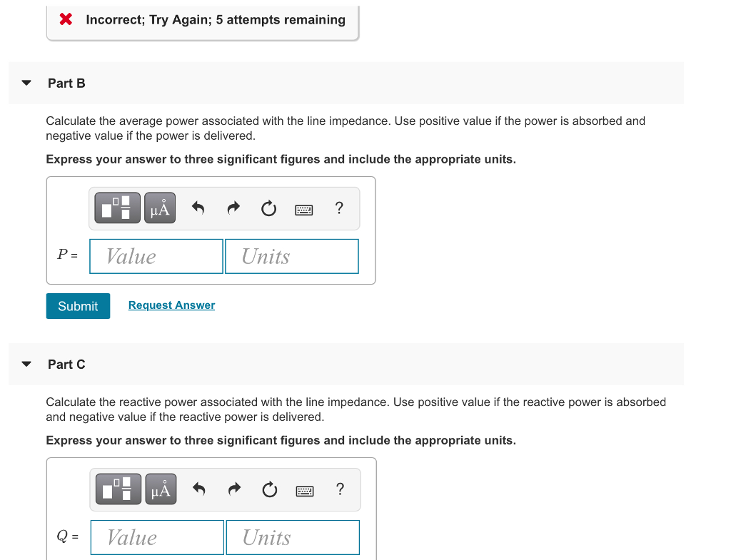Image resolution: width=731 pixels, height=560 pixels.
Task: Collapse the Part C section
Action: coord(26,364)
